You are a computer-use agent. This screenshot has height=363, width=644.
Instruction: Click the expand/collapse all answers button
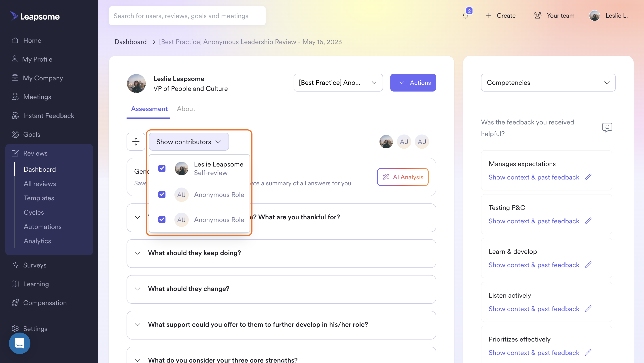[136, 141]
